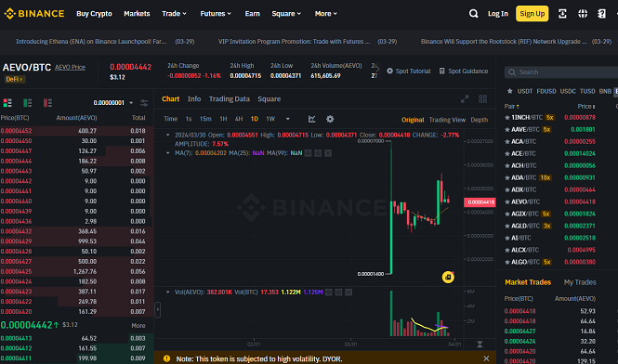This screenshot has width=618, height=364.
Task: Filter pairs by USDT market
Action: tap(524, 91)
